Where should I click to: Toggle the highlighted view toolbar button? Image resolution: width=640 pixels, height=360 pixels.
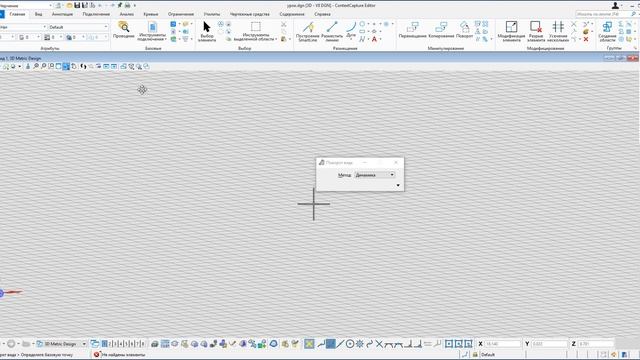pos(66,66)
